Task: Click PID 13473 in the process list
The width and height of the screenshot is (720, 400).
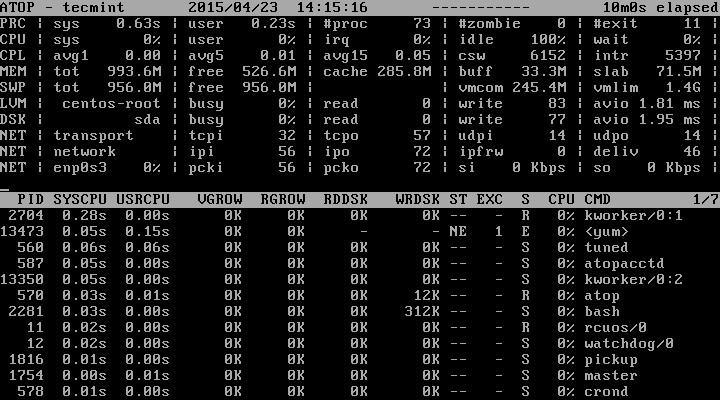Action: (x=24, y=231)
